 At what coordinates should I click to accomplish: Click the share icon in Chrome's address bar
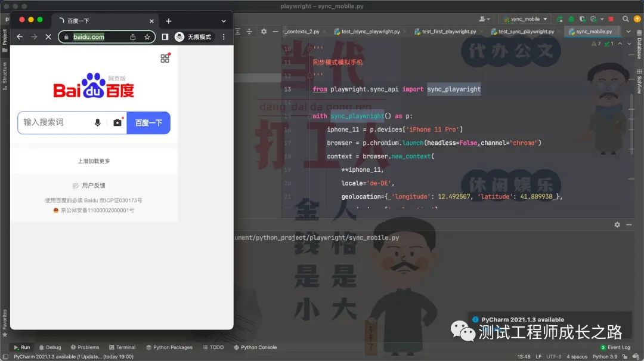pos(132,37)
